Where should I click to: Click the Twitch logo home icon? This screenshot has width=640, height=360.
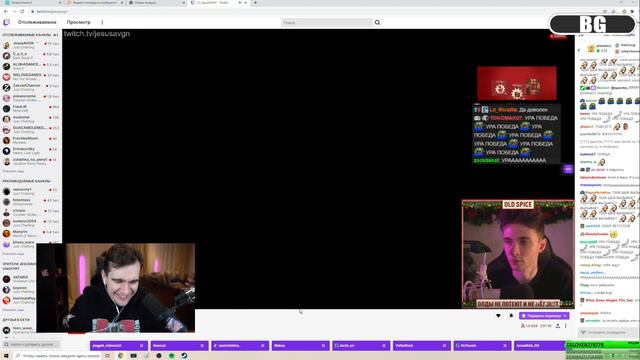tap(6, 22)
